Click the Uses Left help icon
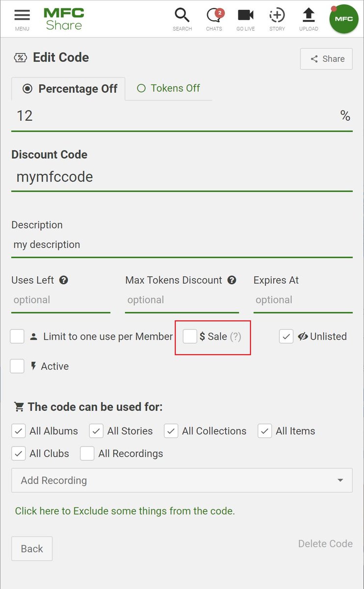The width and height of the screenshot is (364, 589). click(x=63, y=280)
